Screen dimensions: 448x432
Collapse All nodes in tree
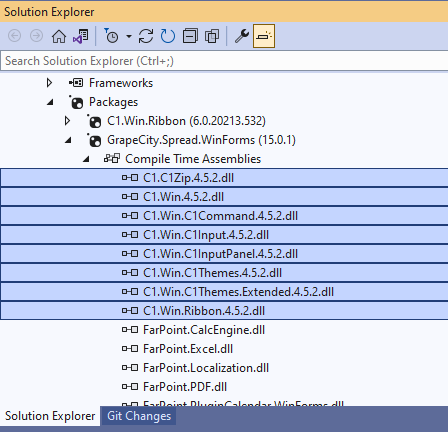pyautogui.click(x=190, y=36)
